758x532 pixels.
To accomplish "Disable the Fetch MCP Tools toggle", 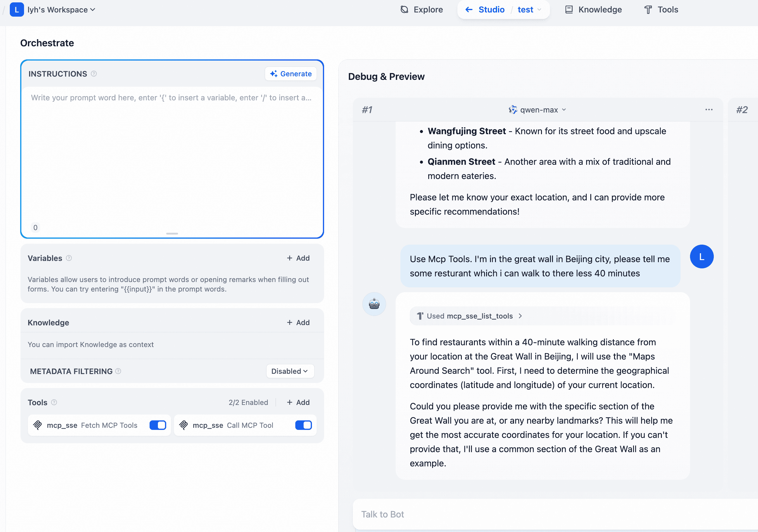I will pos(158,425).
